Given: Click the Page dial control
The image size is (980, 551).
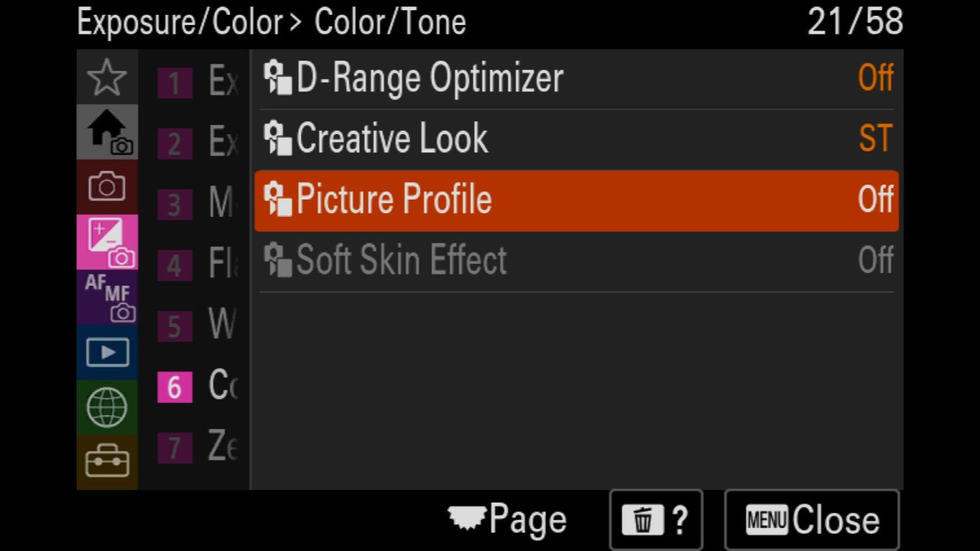Looking at the screenshot, I should pyautogui.click(x=507, y=518).
